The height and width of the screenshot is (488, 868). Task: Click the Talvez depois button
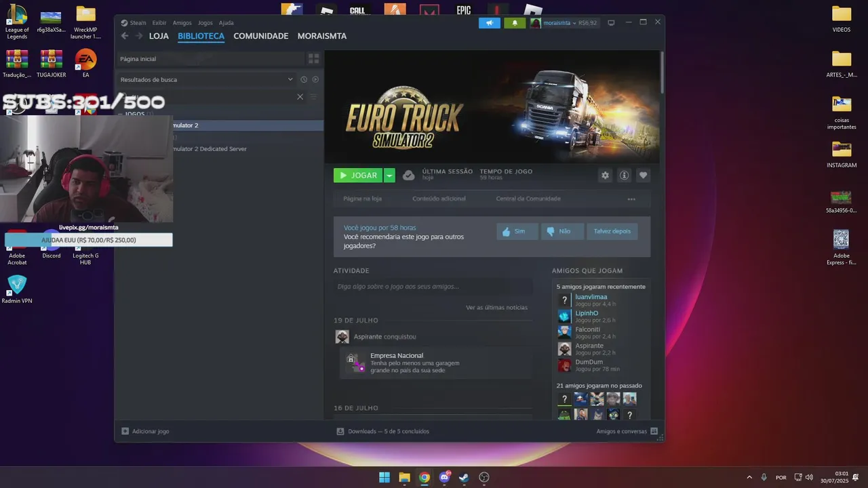coord(612,231)
